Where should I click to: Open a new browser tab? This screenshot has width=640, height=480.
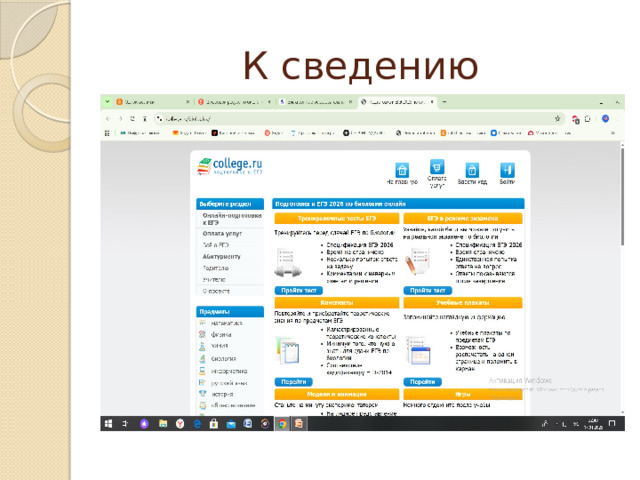coord(444,102)
